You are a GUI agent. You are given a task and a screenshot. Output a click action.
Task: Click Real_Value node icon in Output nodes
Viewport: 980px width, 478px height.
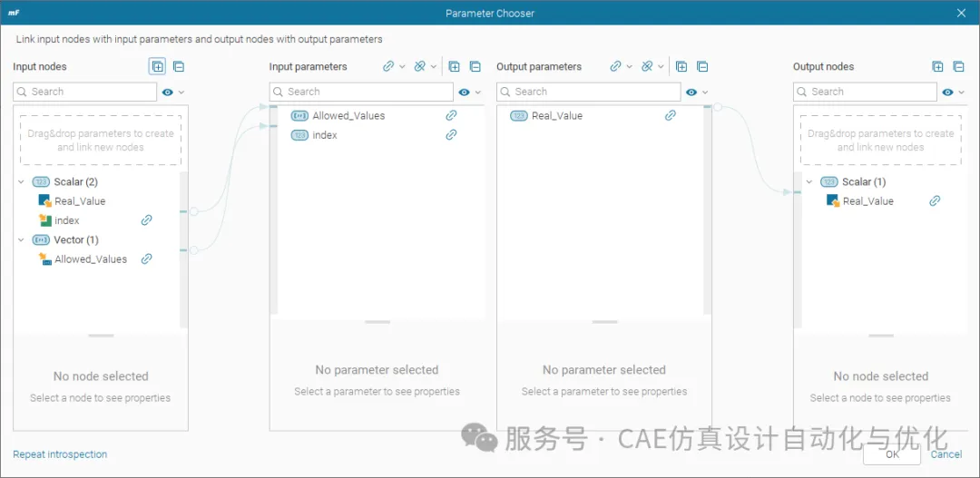pos(833,200)
